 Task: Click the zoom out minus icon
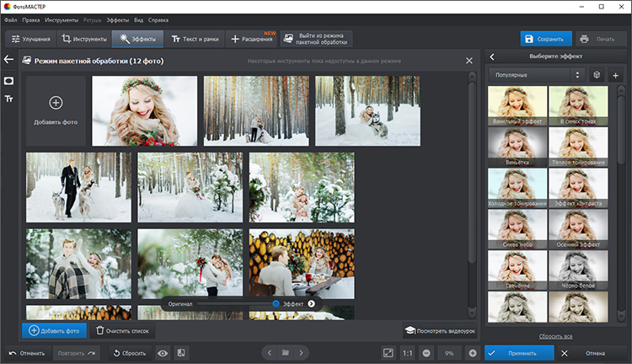tap(427, 353)
